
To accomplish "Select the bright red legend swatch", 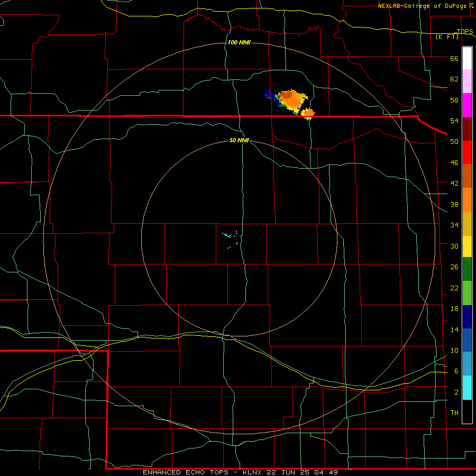I will tap(467, 152).
